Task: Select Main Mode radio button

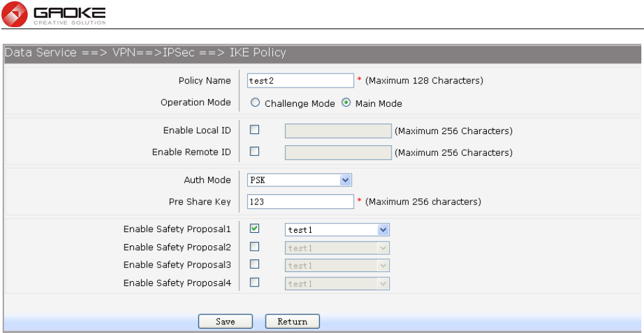Action: pyautogui.click(x=346, y=103)
